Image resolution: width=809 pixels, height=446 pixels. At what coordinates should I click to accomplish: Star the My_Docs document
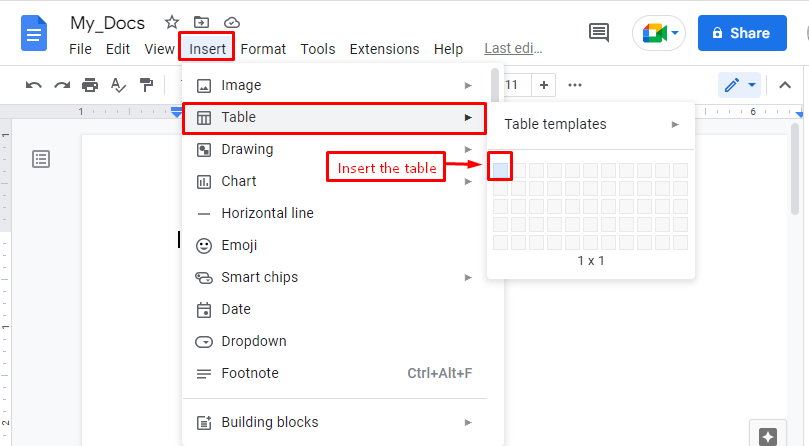[x=172, y=22]
